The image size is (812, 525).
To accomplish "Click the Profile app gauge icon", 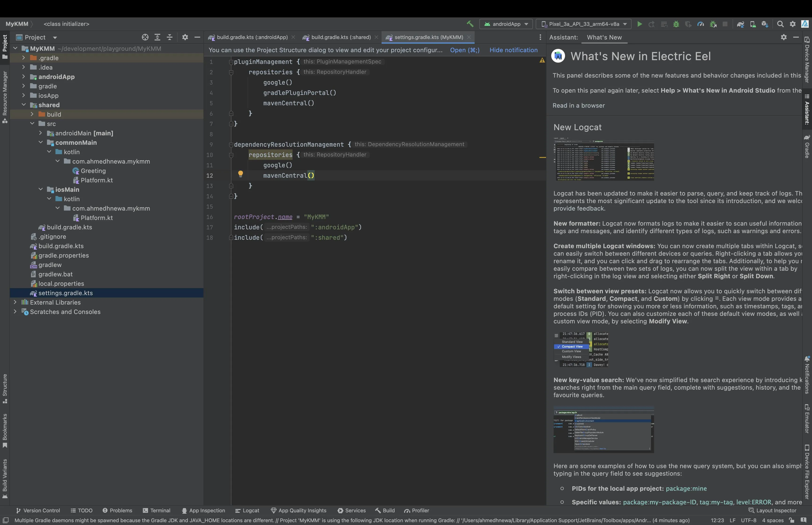I will (701, 24).
